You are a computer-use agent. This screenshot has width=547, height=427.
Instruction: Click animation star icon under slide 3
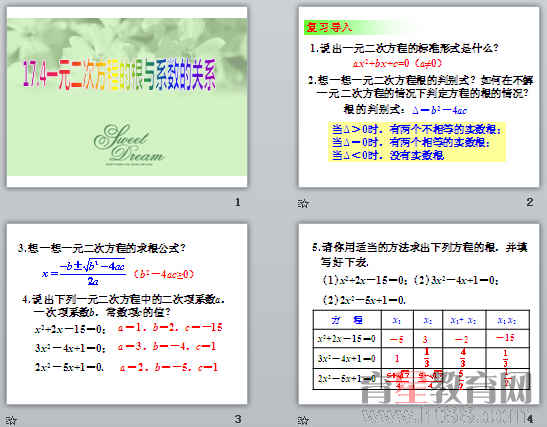[x=11, y=420]
